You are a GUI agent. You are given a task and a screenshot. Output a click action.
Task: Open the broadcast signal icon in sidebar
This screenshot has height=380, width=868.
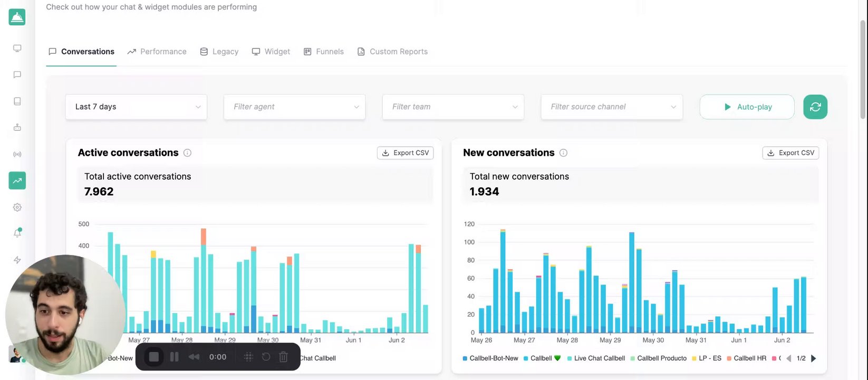(17, 154)
